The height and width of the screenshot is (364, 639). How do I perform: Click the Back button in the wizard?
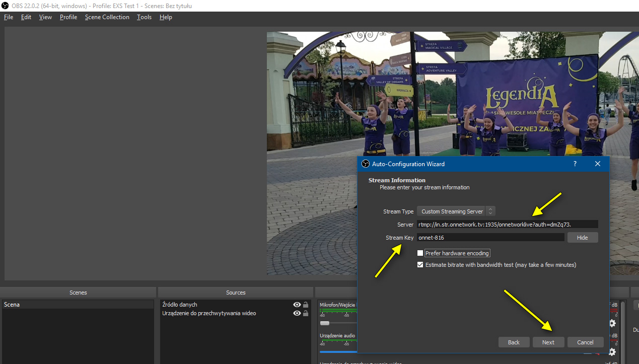coord(514,342)
